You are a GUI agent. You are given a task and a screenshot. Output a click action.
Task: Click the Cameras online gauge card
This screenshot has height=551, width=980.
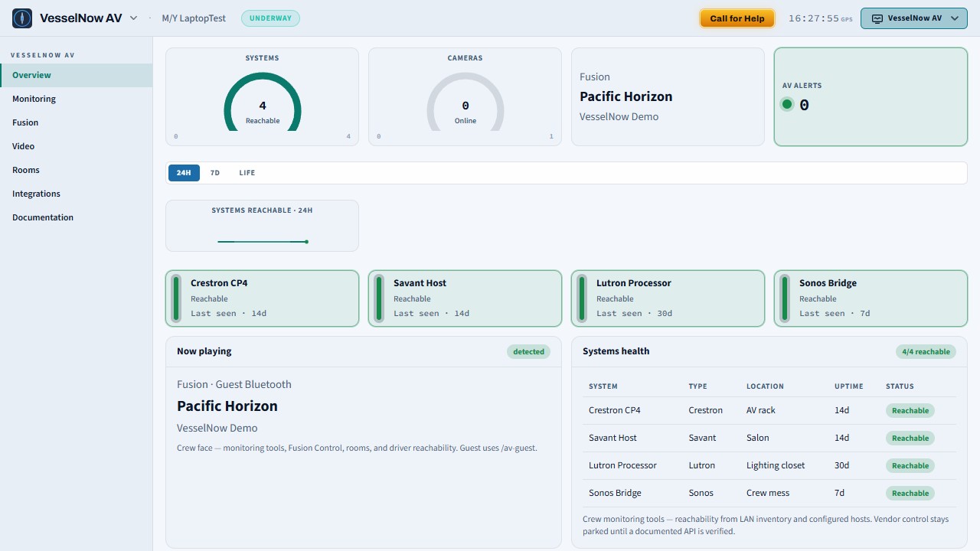465,96
